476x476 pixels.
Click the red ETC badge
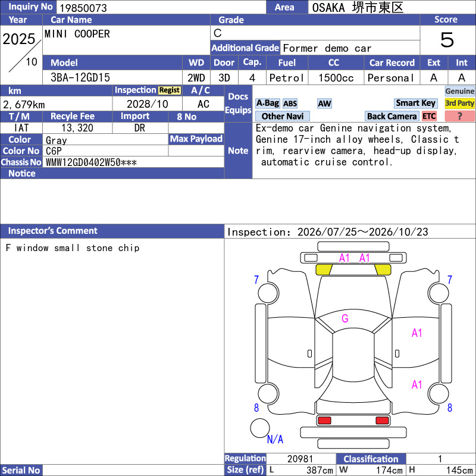coord(429,116)
